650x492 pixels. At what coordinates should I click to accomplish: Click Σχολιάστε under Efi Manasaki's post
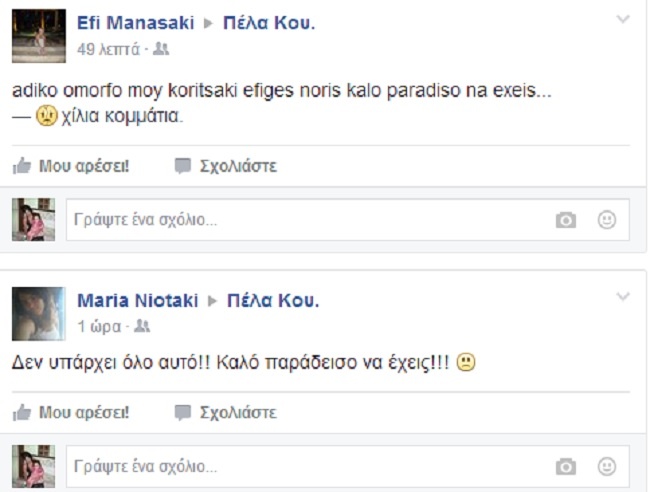click(238, 166)
